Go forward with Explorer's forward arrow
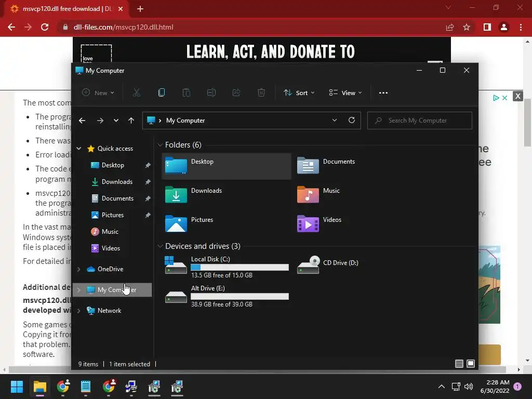 pyautogui.click(x=100, y=121)
